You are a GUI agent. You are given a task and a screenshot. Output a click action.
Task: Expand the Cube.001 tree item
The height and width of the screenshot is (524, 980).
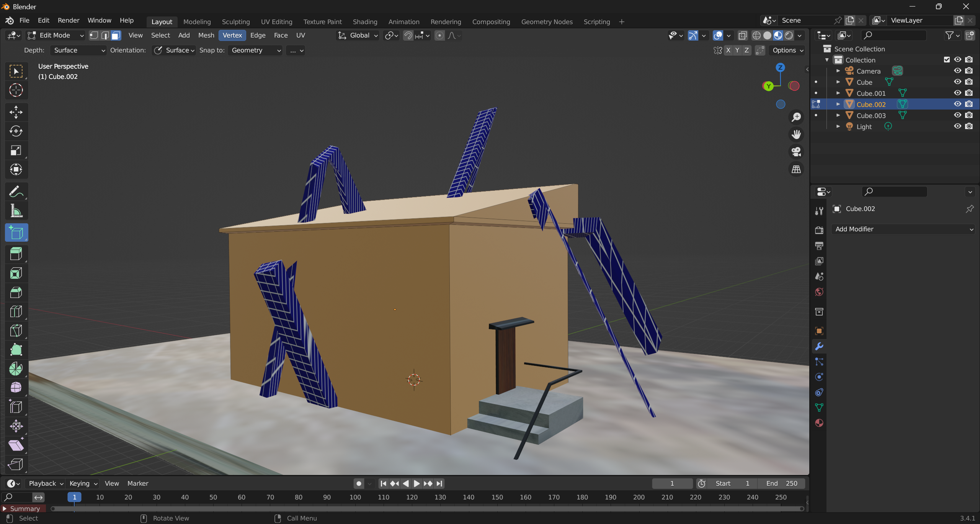pyautogui.click(x=838, y=93)
